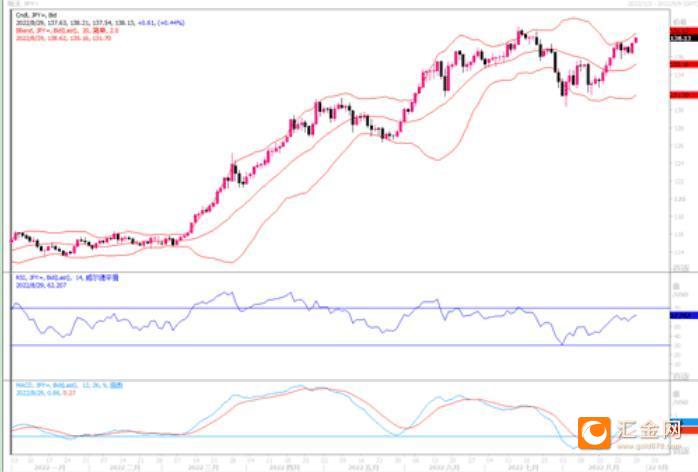
Task: Click the red BBand values row under the legend
Action: (x=63, y=38)
